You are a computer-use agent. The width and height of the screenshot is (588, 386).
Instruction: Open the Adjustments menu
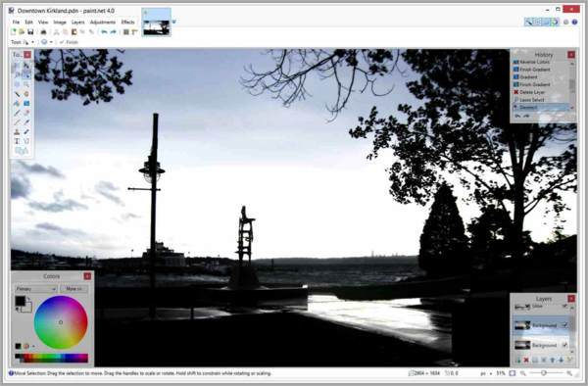pos(103,23)
